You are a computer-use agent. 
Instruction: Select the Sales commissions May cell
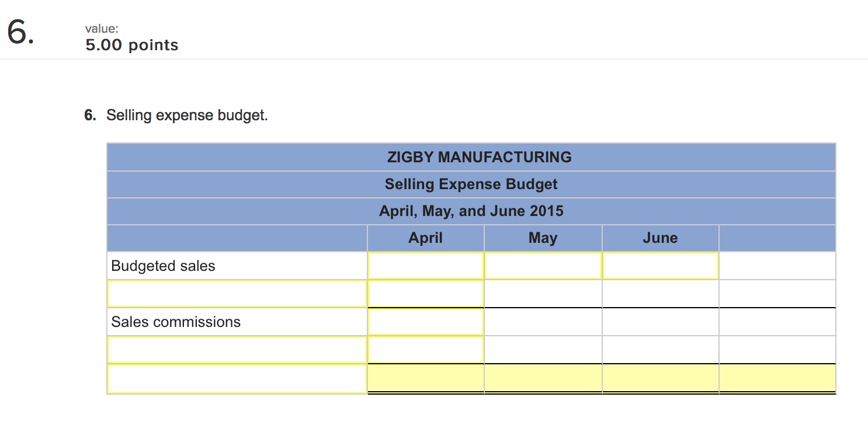point(543,322)
